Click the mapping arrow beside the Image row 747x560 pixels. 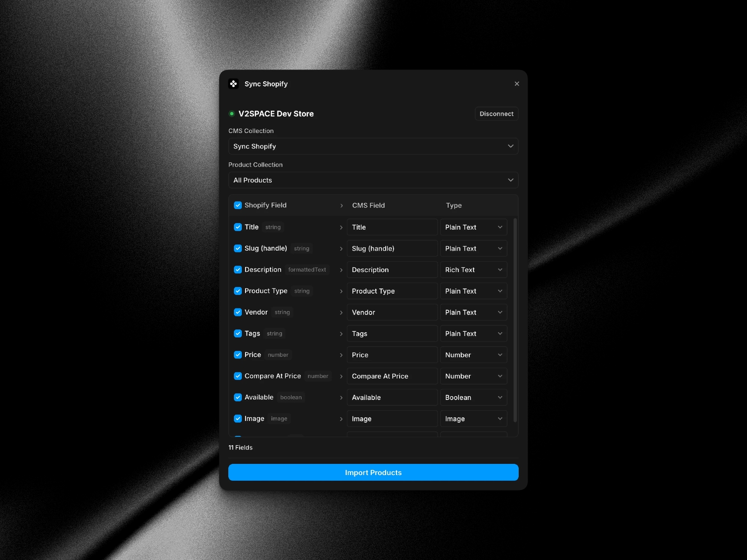[x=341, y=419]
